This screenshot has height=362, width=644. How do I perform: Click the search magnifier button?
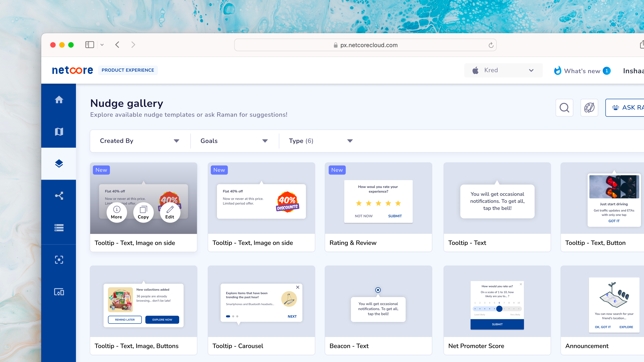coord(564,108)
